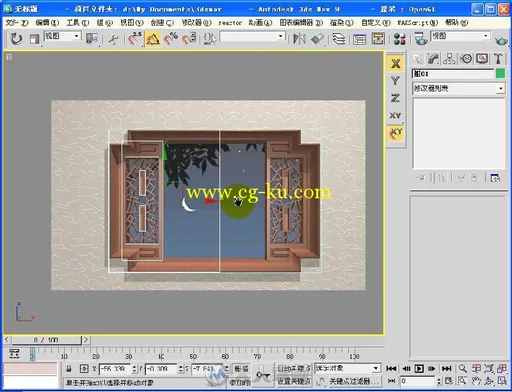Switch to the Motion command panel tab
Screen dimensions: 512x392
466,59
